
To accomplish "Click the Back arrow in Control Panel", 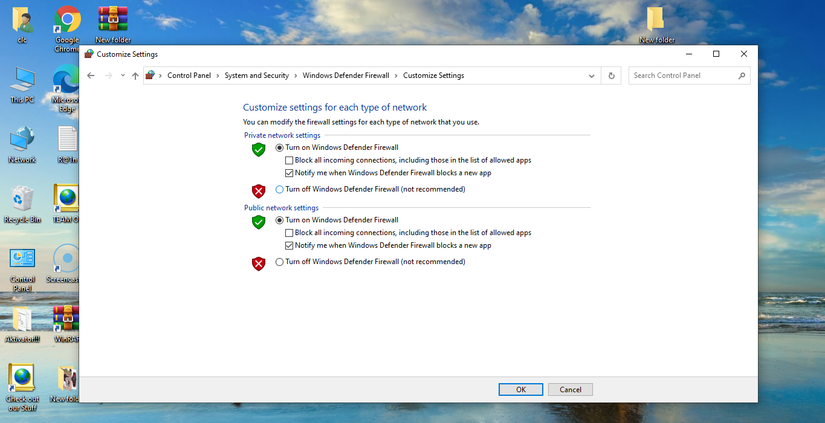I will point(90,76).
